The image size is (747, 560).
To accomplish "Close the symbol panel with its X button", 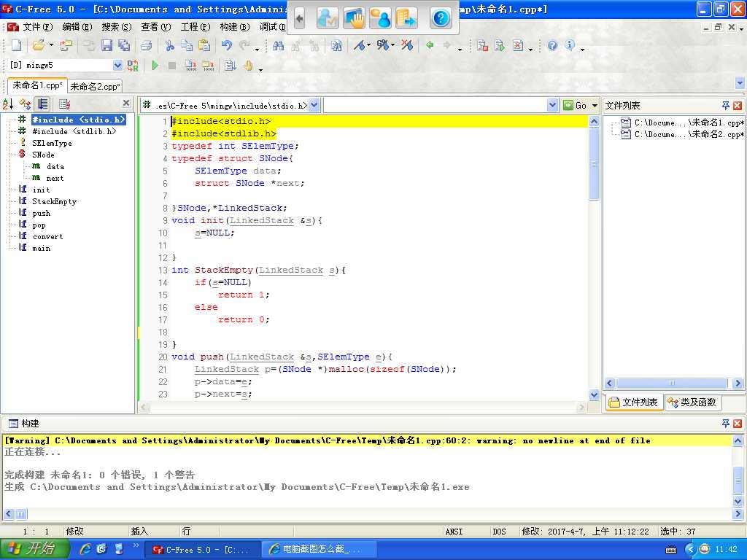I will point(126,103).
